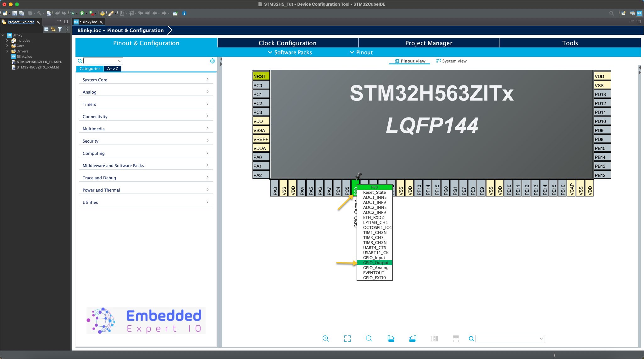Open the pinout settings gear icon
The width and height of the screenshot is (644, 359).
pos(213,61)
